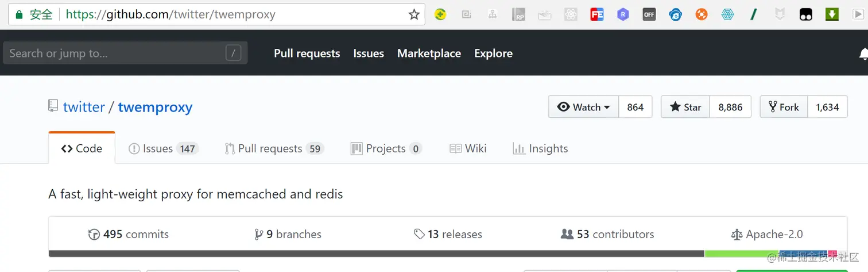This screenshot has height=272, width=868.
Task: View the 13 releases list
Action: [x=448, y=234]
